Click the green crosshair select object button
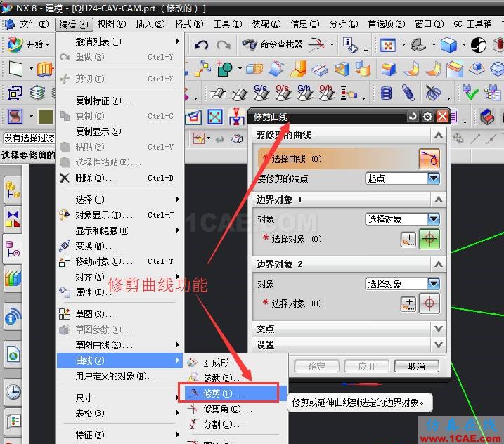Viewport: 504px width, 444px height. tap(429, 239)
